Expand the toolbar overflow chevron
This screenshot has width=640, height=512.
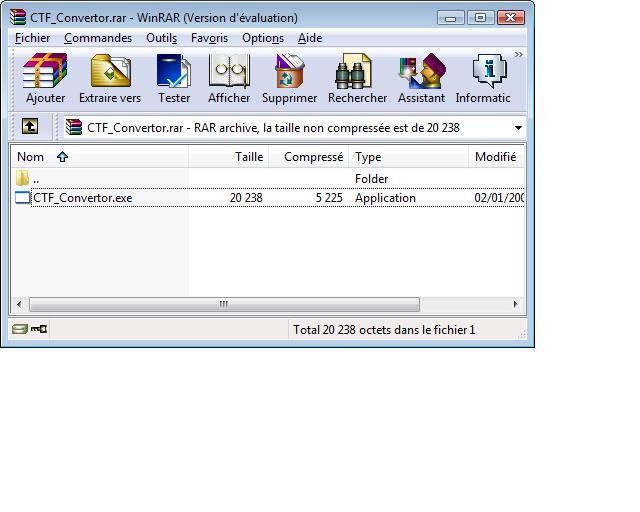[518, 55]
